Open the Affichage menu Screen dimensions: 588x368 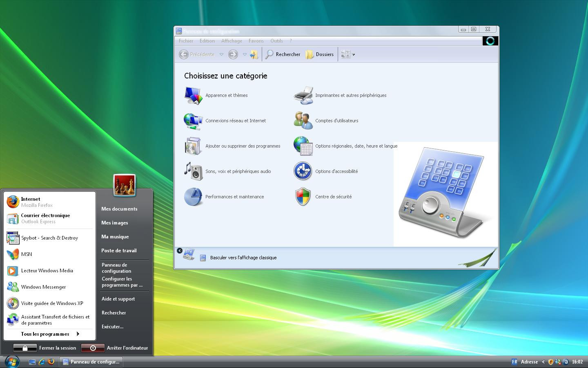[x=232, y=41]
